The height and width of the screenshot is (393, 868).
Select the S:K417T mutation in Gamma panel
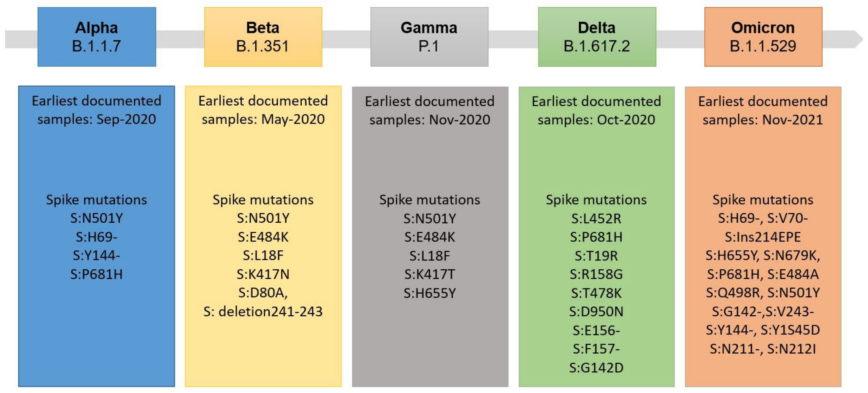430,274
